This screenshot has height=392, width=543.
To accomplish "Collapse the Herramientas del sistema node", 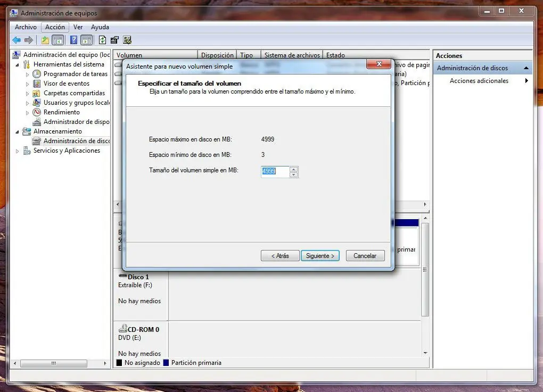I will click(x=18, y=64).
